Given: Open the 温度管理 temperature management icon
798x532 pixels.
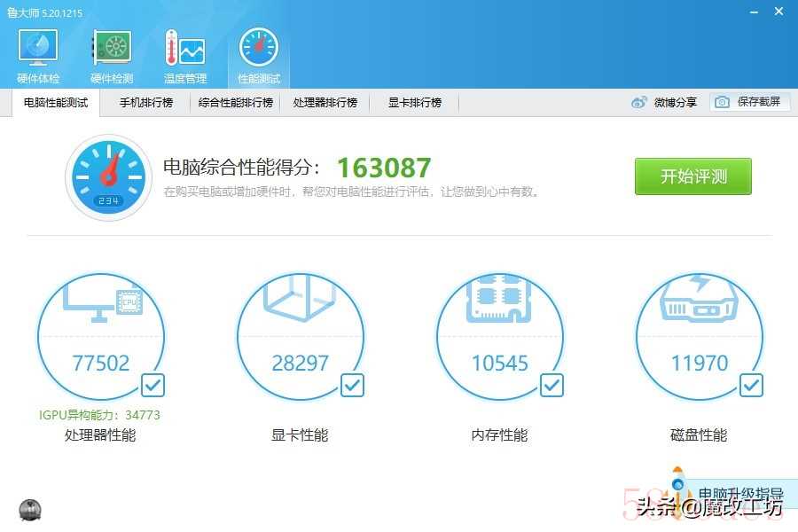Looking at the screenshot, I should (x=185, y=56).
